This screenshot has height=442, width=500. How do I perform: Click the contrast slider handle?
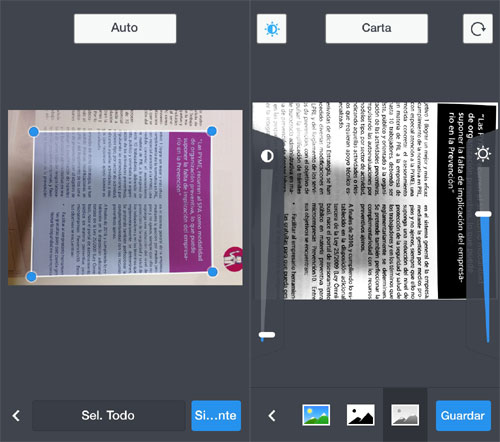(267, 335)
